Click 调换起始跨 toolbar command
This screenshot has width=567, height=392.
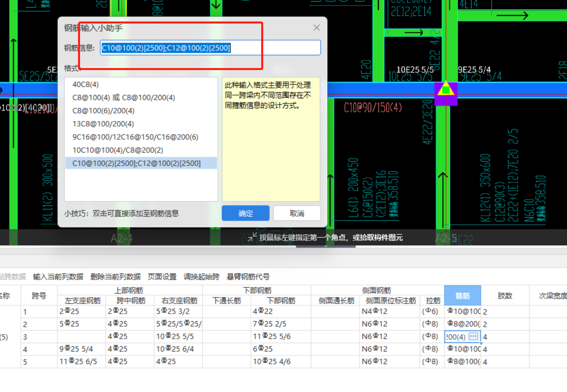click(201, 277)
